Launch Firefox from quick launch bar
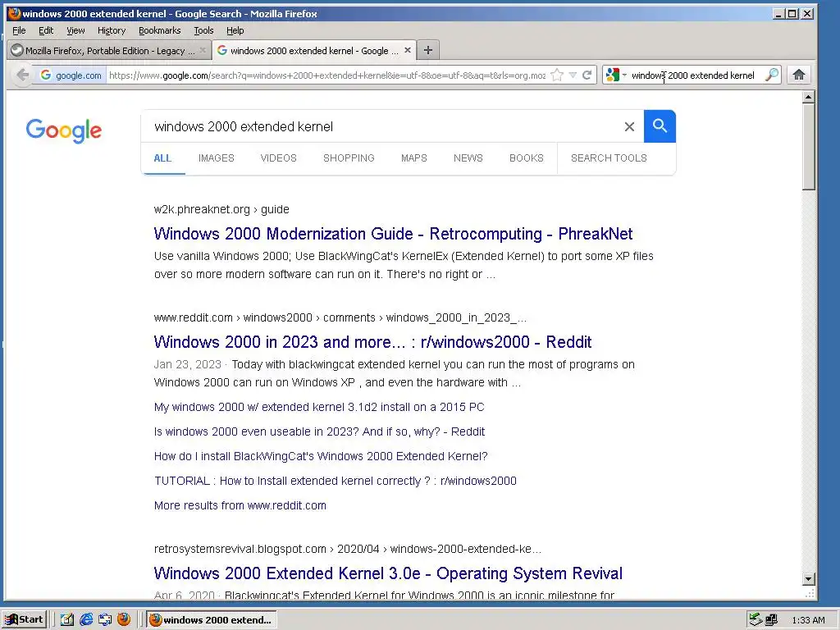Viewport: 840px width, 630px height. click(124, 620)
